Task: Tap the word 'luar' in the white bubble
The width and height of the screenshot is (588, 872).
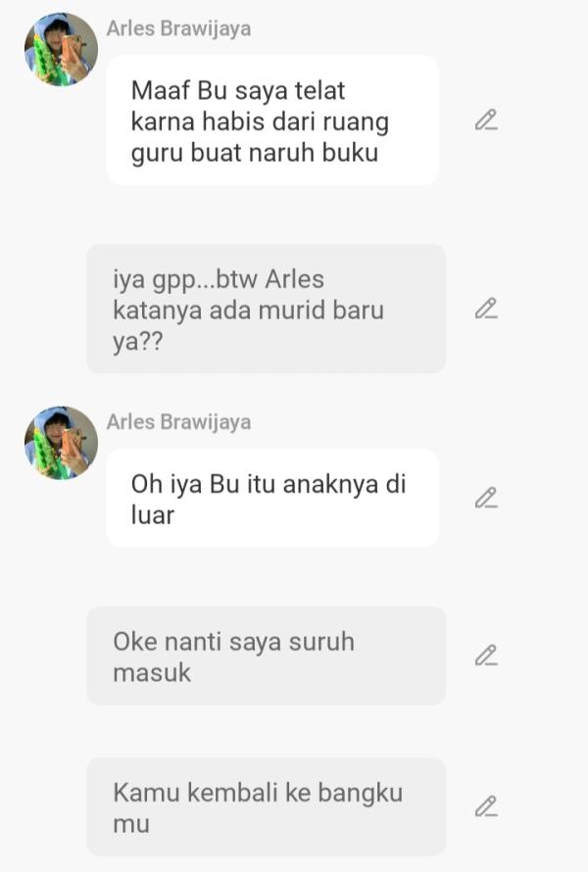Action: (x=153, y=515)
